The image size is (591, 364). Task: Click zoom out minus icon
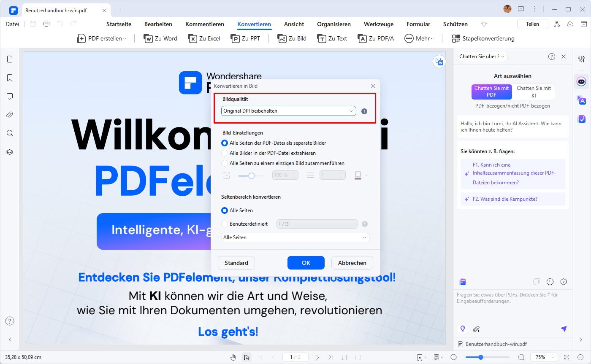click(x=454, y=357)
